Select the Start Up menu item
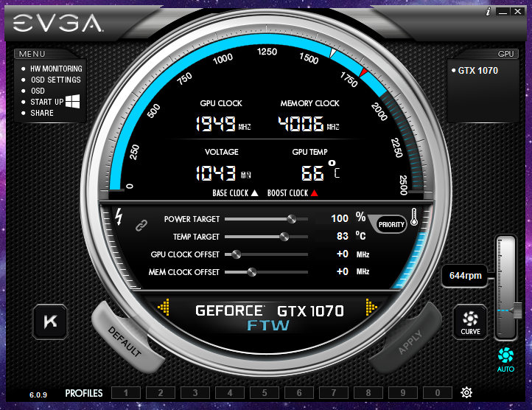Viewport: 532px width, 410px height. click(47, 102)
